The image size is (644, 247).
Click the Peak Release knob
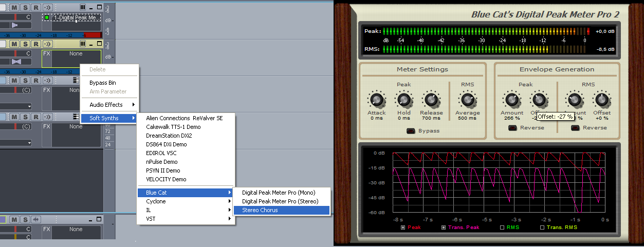click(431, 100)
